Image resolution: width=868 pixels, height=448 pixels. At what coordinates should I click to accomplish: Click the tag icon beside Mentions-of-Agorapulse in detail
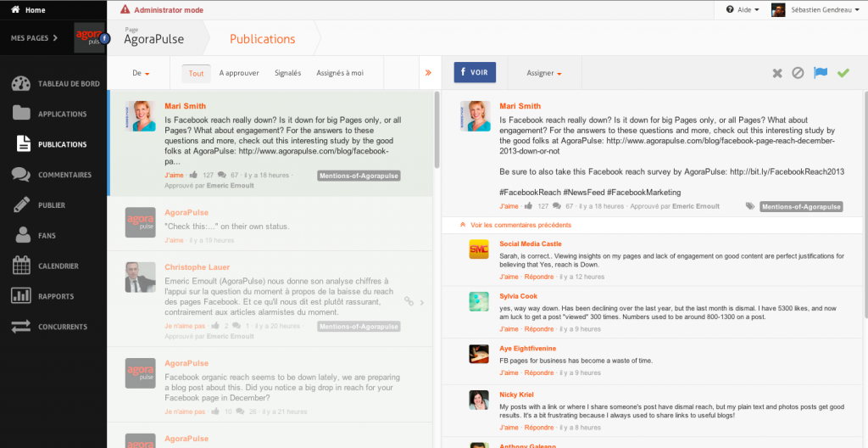click(x=750, y=206)
